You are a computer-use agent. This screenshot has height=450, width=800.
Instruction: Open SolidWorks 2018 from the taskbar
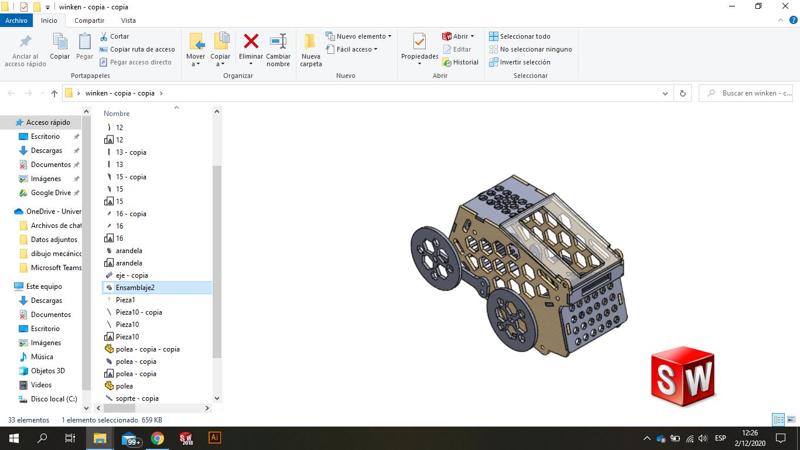(x=186, y=438)
